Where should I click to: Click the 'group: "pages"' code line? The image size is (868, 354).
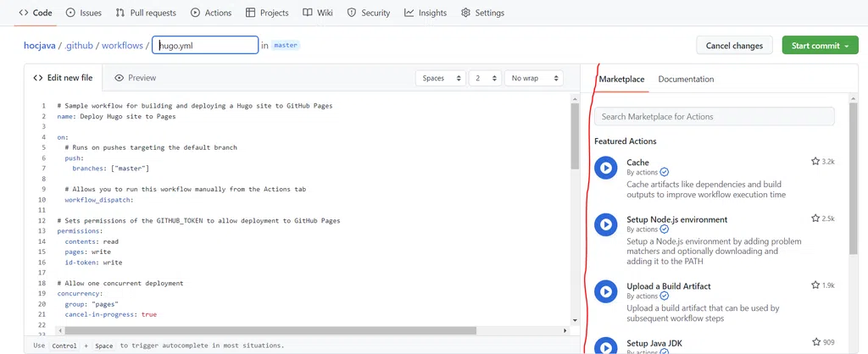pyautogui.click(x=92, y=304)
